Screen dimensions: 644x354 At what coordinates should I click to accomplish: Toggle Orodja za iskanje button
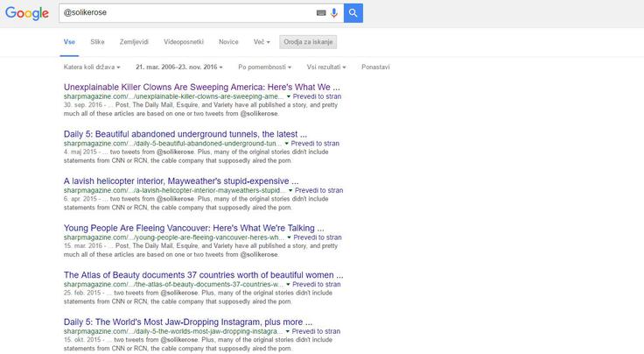click(308, 42)
